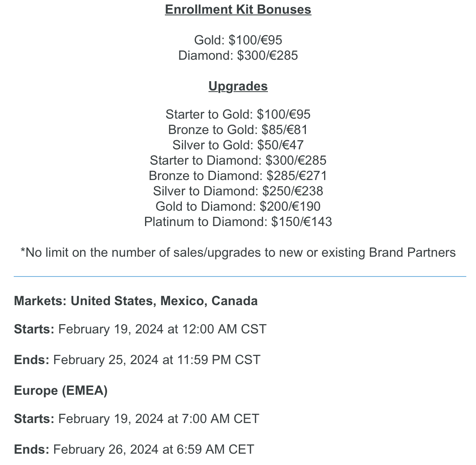This screenshot has height=465, width=476.
Task: Click the blue horizontal divider line
Action: point(240,276)
